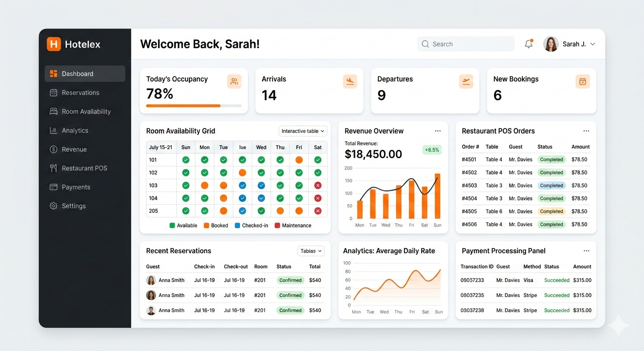Open Restaurant POS Orders three-dot menu

point(586,131)
